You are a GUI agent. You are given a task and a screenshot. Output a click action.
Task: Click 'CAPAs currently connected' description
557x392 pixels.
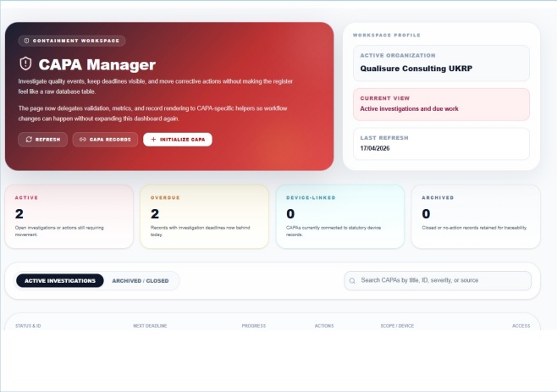[x=334, y=231]
